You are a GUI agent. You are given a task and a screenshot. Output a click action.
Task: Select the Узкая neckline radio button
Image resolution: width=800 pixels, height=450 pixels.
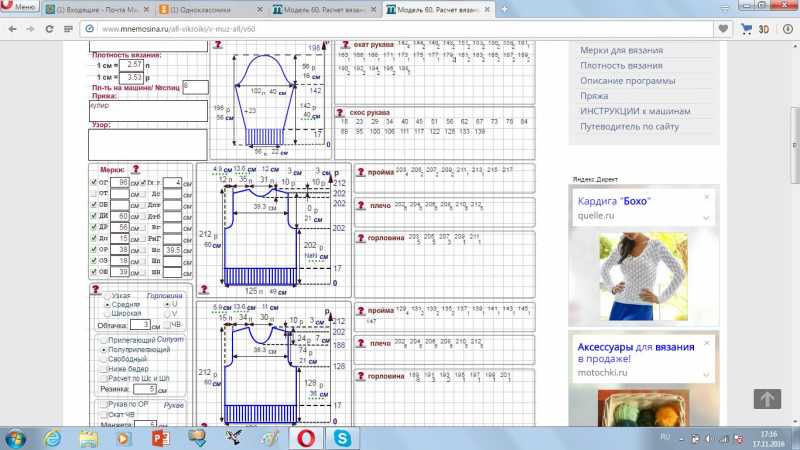(108, 296)
